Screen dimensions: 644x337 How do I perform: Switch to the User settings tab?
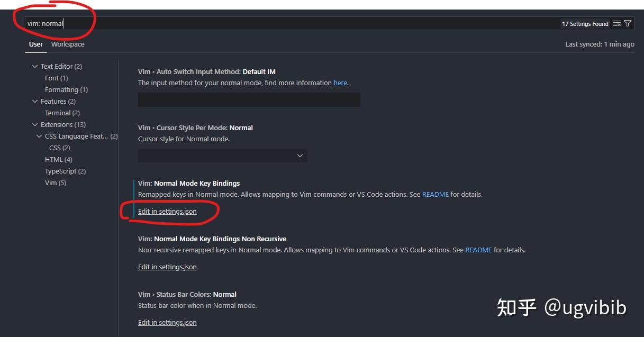[36, 44]
